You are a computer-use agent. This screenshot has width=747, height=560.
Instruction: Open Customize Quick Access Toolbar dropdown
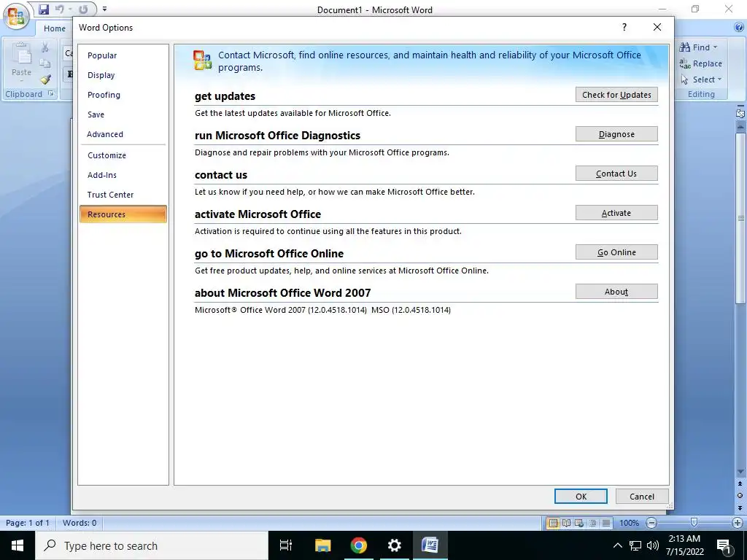104,9
